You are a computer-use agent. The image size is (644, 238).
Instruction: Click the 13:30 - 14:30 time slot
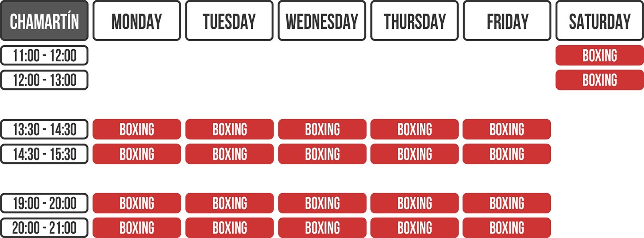click(44, 129)
